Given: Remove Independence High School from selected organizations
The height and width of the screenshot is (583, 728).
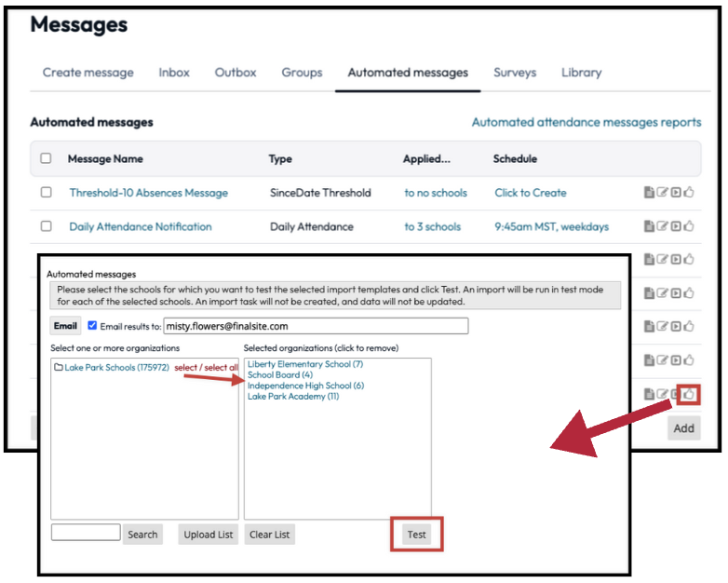Looking at the screenshot, I should pos(305,386).
